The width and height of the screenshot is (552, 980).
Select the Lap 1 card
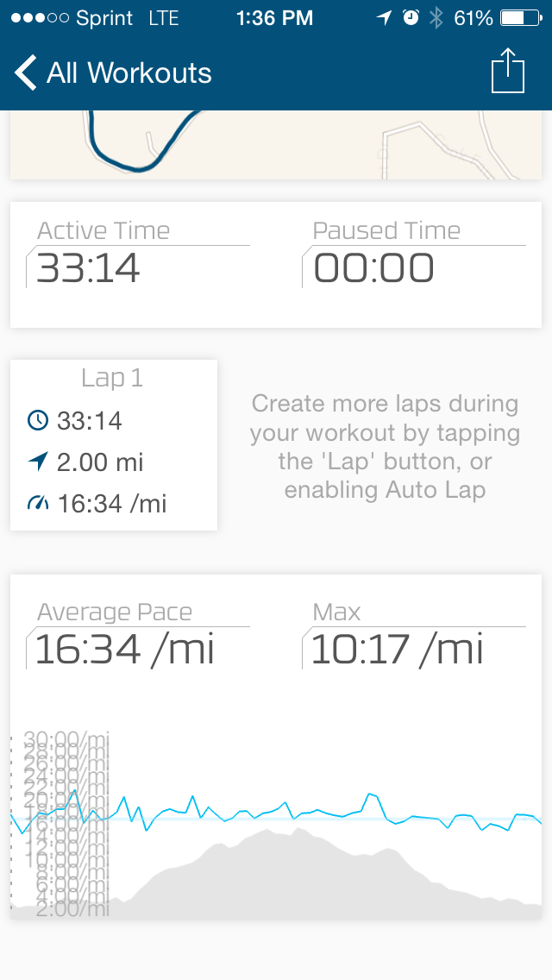pyautogui.click(x=114, y=444)
